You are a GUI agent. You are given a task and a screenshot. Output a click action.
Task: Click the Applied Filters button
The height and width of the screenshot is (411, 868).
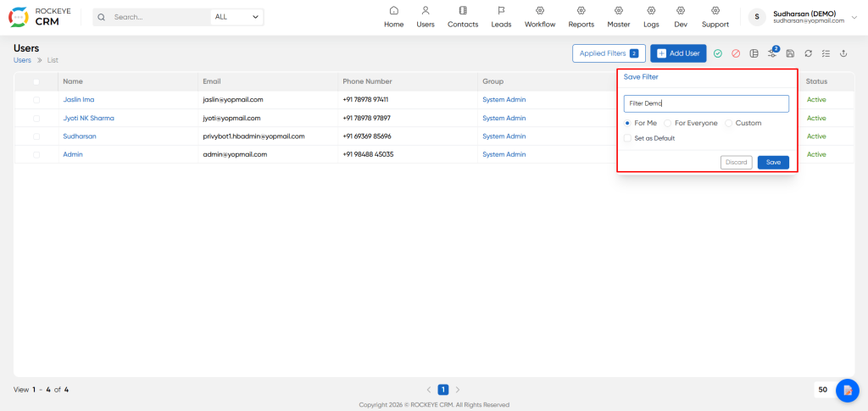coord(609,53)
